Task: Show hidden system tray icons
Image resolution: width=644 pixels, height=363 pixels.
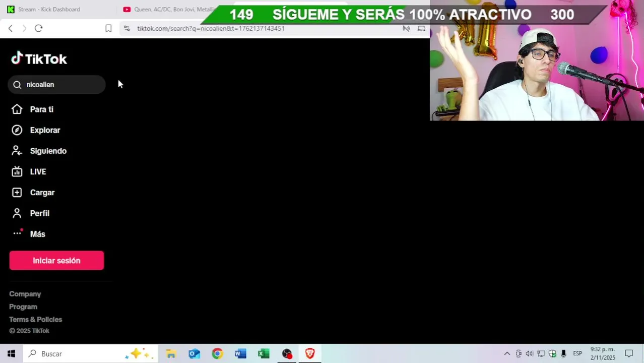Action: click(x=507, y=354)
